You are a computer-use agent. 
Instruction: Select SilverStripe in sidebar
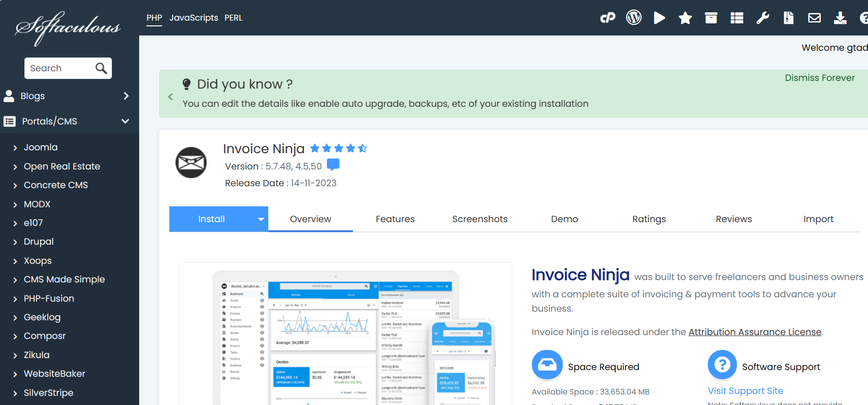click(49, 393)
